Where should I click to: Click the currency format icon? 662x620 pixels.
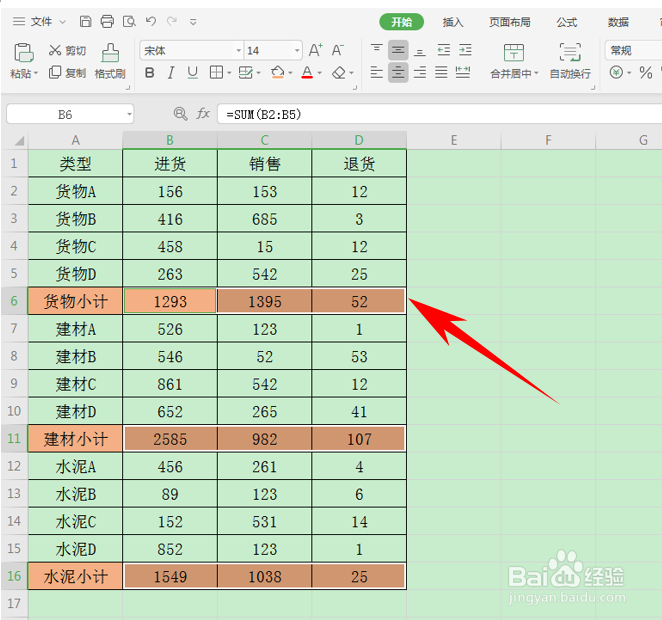click(x=616, y=73)
